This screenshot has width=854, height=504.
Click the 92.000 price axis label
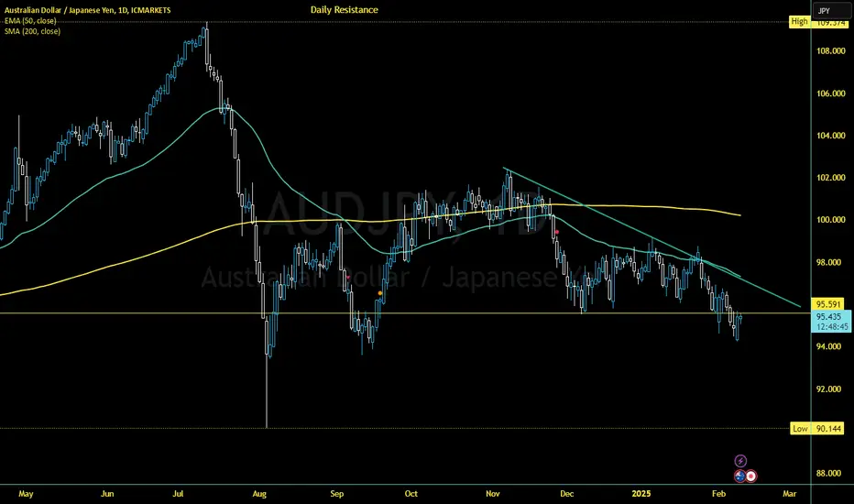point(830,389)
